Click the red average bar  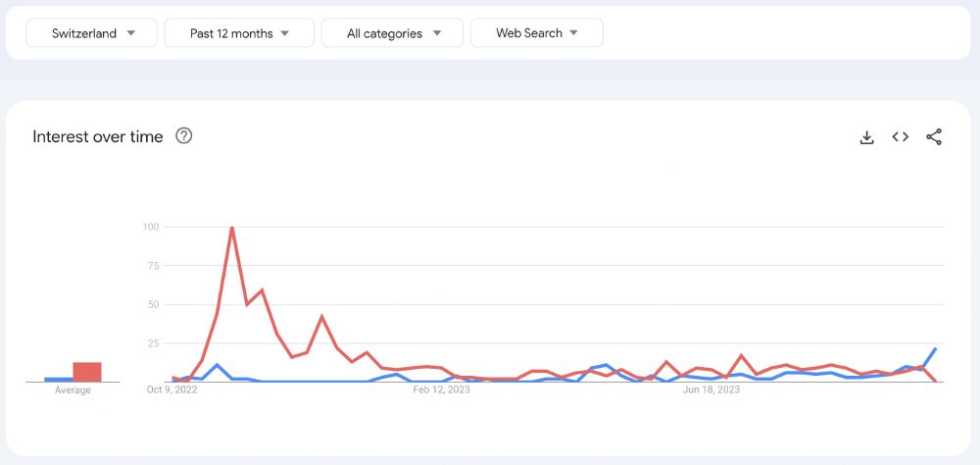click(x=87, y=372)
